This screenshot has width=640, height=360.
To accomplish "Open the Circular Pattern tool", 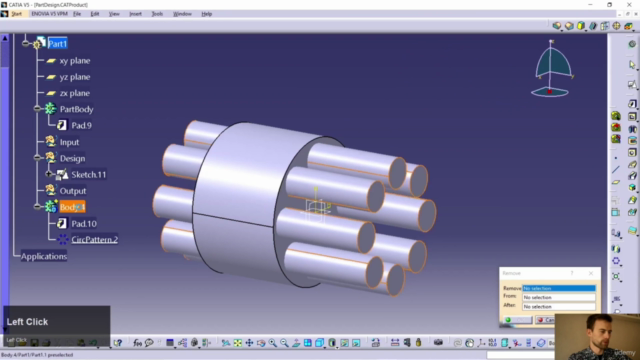I will [x=616, y=261].
